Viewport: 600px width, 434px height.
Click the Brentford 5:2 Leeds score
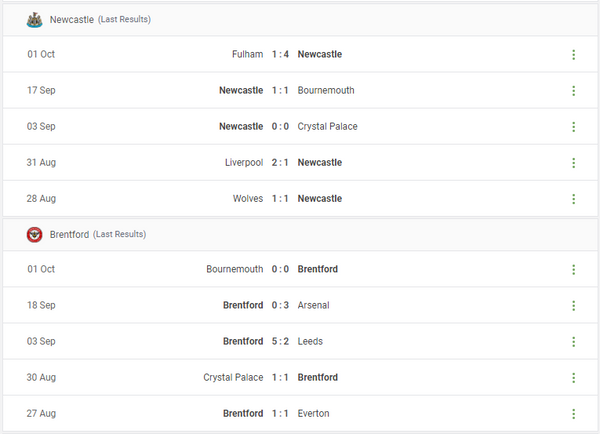[x=281, y=341]
